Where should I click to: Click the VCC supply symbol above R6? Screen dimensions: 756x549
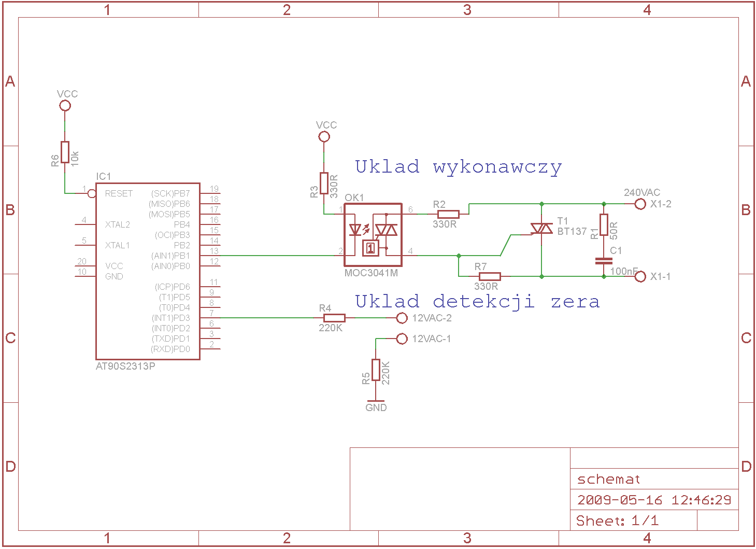(x=65, y=106)
